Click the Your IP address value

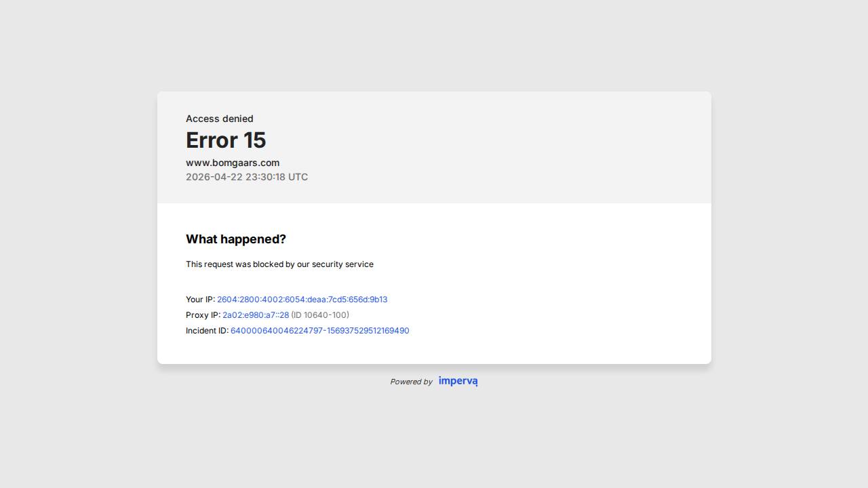point(302,300)
